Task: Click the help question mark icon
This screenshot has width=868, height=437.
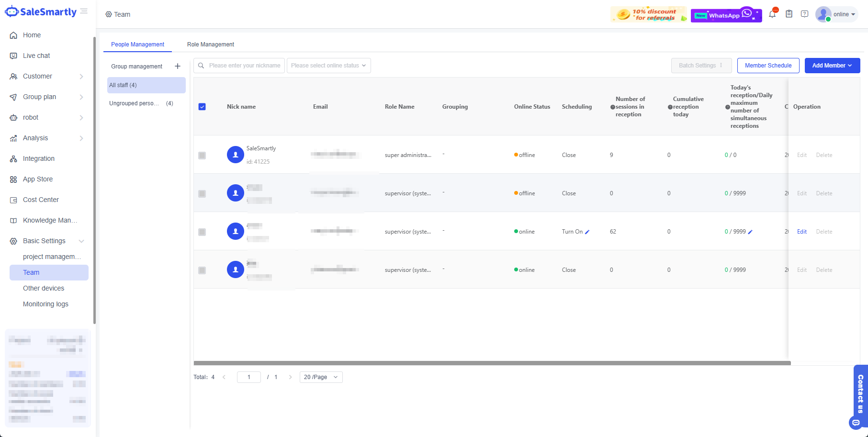Action: pos(805,14)
